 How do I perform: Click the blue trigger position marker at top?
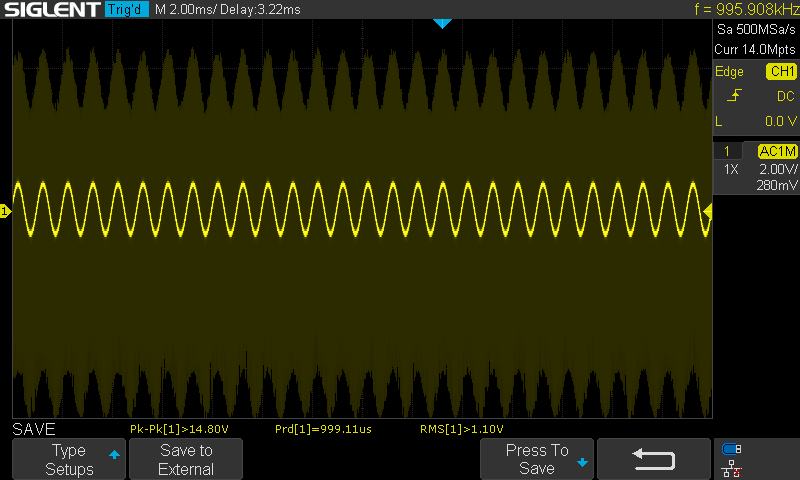tap(442, 23)
